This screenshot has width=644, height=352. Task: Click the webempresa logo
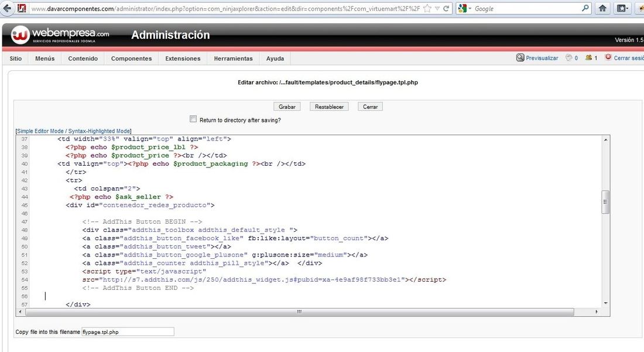click(x=60, y=35)
